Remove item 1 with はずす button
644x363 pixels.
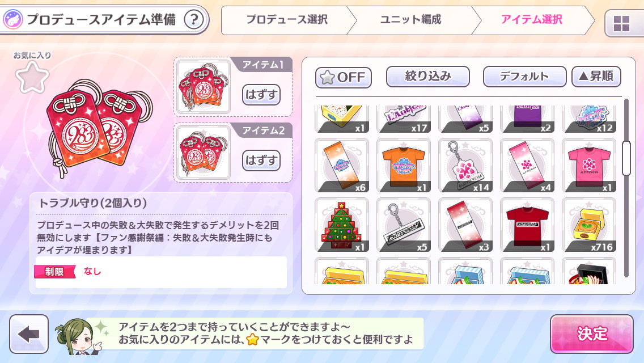coord(261,95)
